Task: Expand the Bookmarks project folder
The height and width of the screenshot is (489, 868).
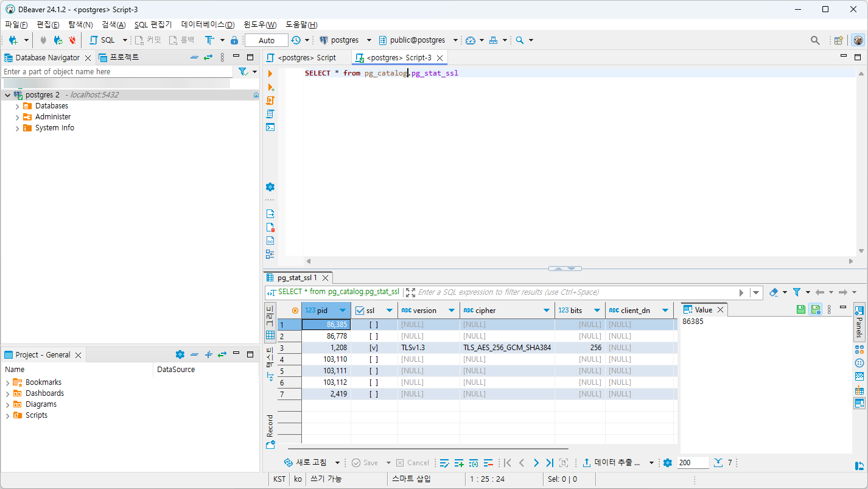Action: tap(7, 382)
